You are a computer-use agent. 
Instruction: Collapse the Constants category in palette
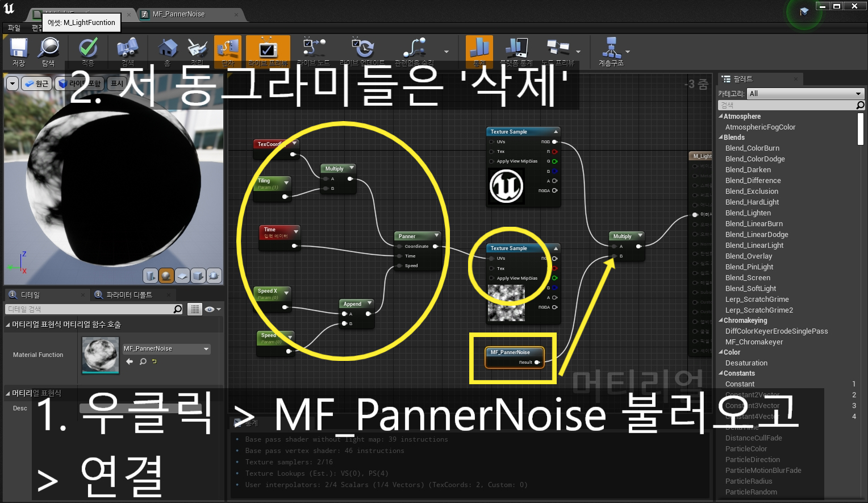(x=720, y=373)
